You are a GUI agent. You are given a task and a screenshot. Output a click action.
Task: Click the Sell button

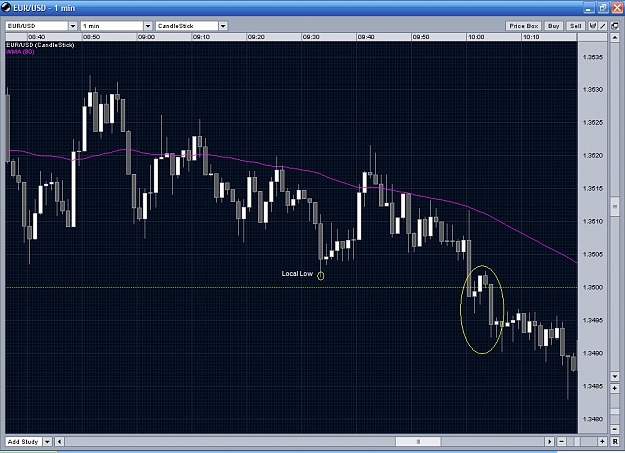(576, 26)
